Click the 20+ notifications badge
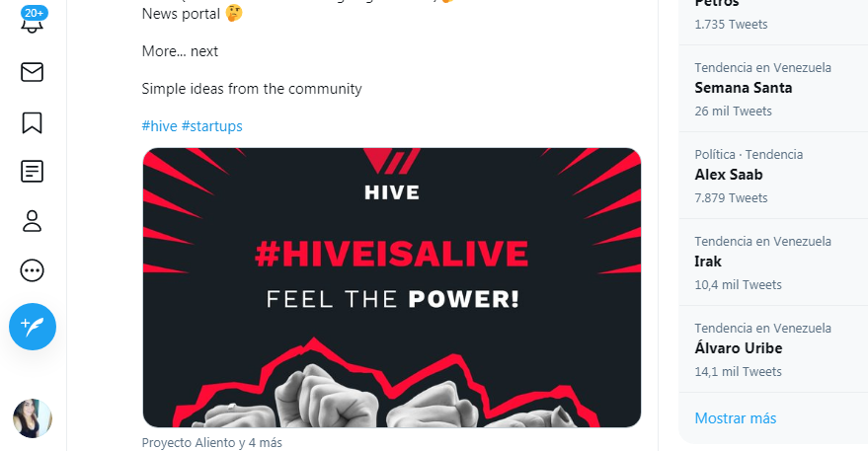Image resolution: width=868 pixels, height=451 pixels. click(x=35, y=13)
